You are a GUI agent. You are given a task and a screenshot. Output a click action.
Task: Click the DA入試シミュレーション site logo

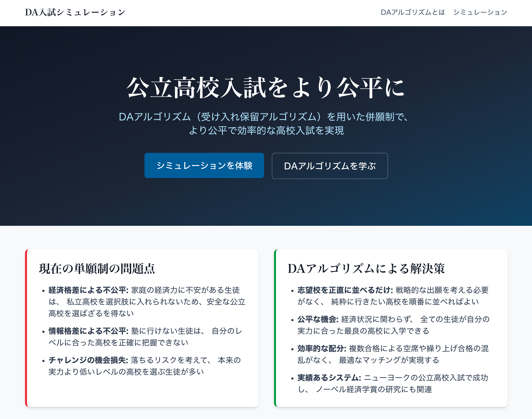(75, 12)
